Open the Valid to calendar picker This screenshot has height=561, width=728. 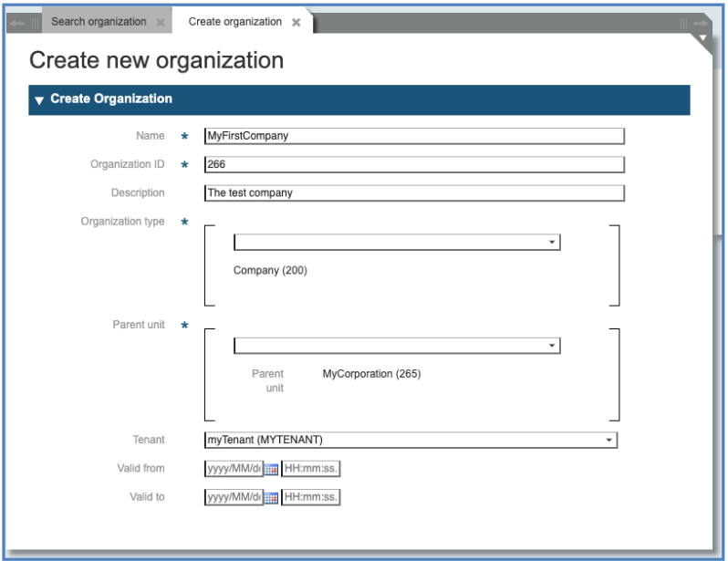tap(271, 498)
